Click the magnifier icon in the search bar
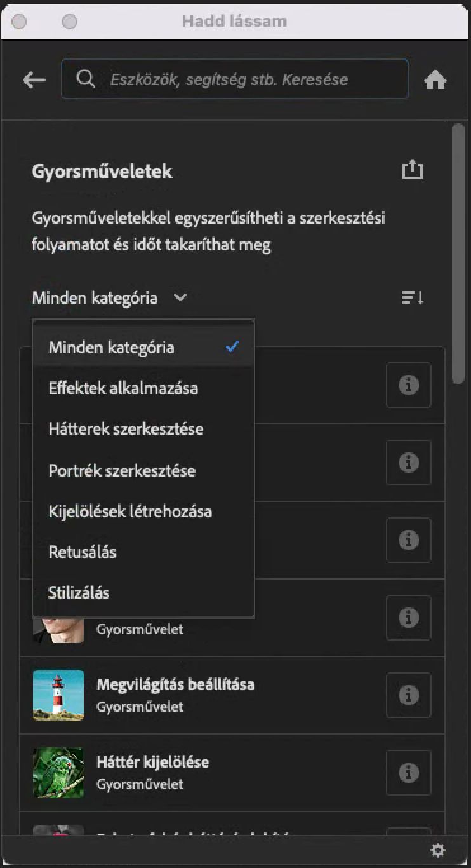The width and height of the screenshot is (471, 868). 85,79
